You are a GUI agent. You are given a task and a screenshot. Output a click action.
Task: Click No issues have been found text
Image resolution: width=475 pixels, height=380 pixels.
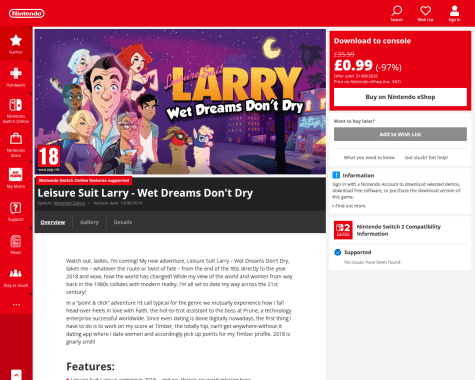(373, 262)
